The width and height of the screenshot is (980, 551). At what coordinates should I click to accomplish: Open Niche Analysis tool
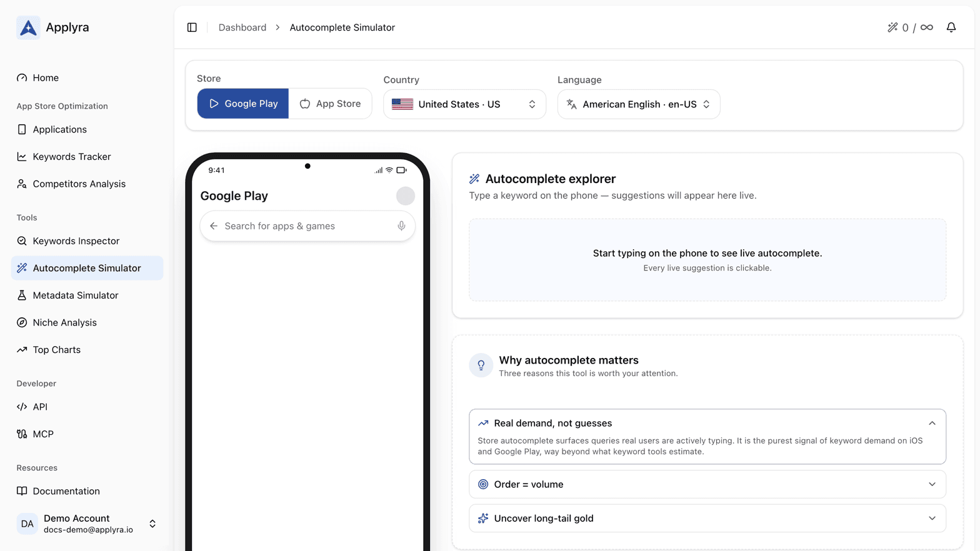[x=87, y=322]
